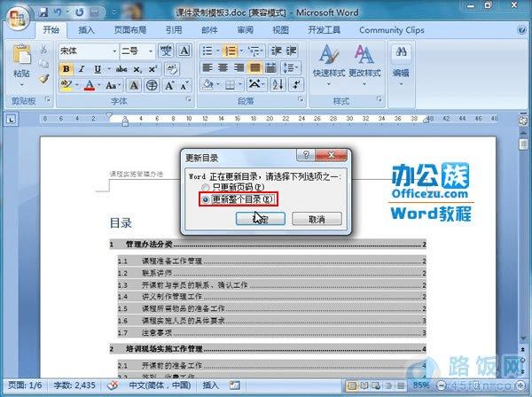The width and height of the screenshot is (532, 397).
Task: Toggle bullet list button
Action: [207, 51]
